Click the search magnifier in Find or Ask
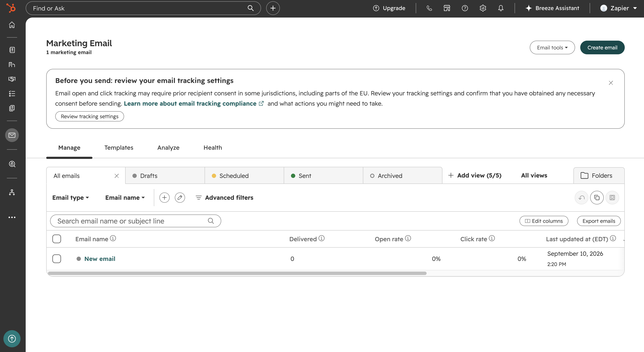The image size is (644, 352). [251, 8]
